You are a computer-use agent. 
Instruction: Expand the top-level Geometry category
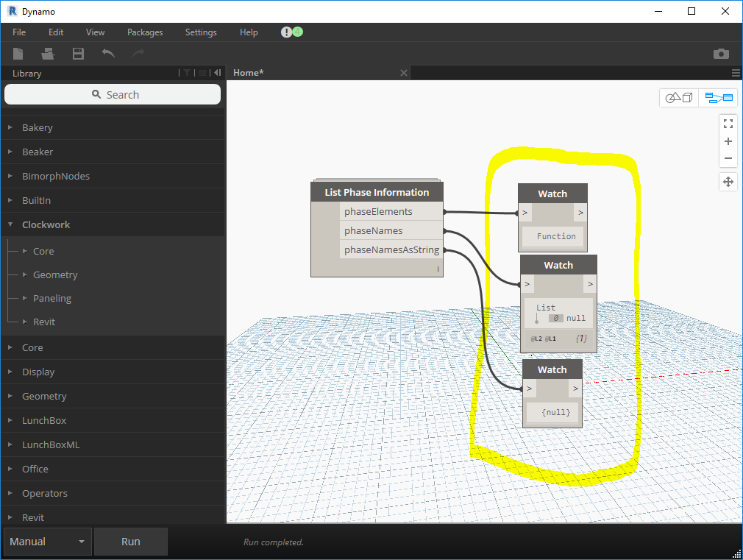tap(113, 396)
